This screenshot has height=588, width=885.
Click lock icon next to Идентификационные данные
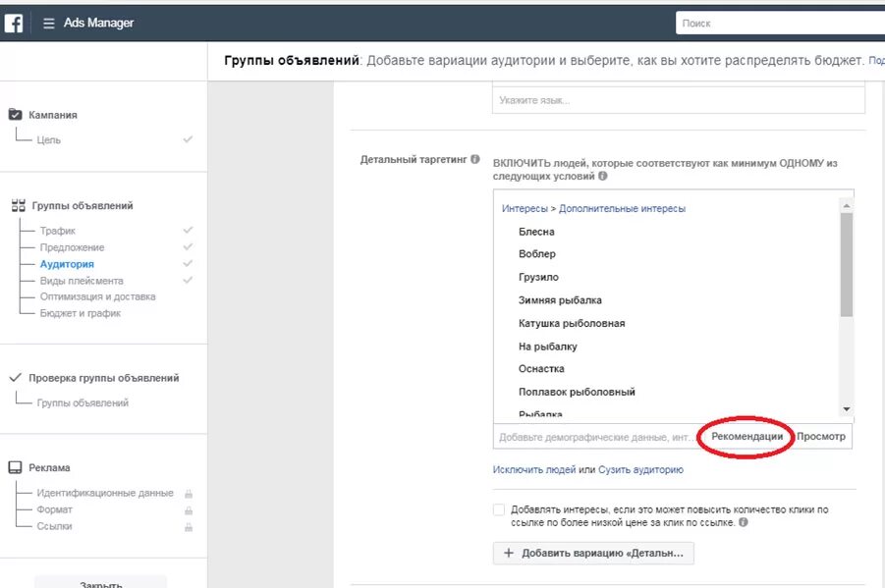pyautogui.click(x=188, y=494)
